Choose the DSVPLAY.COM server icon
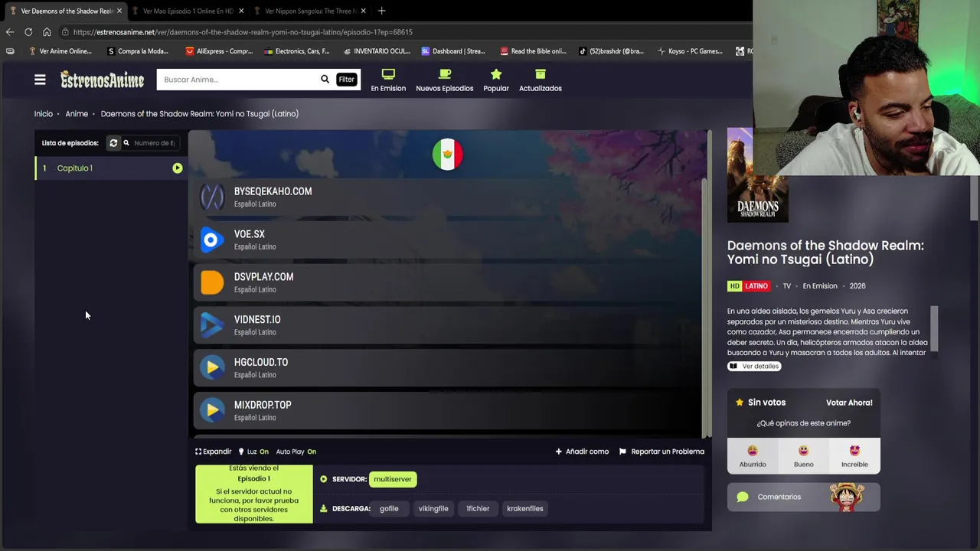The width and height of the screenshot is (980, 551). 212,283
